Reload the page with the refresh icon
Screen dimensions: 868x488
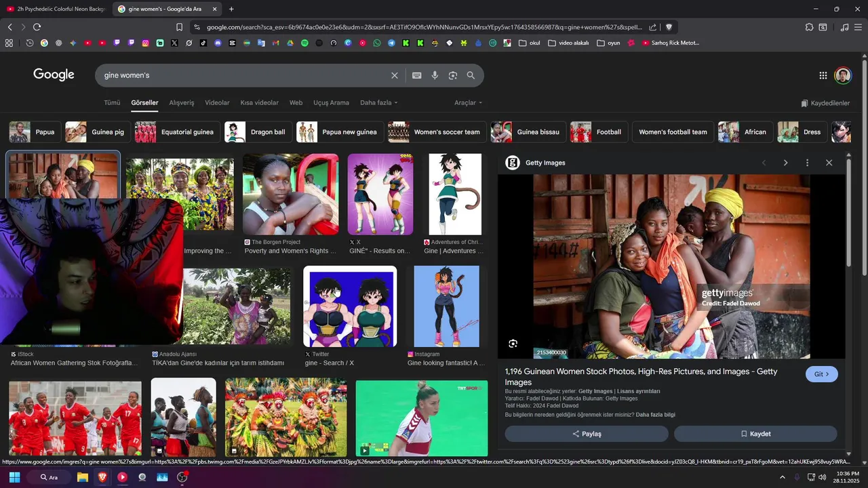click(37, 27)
